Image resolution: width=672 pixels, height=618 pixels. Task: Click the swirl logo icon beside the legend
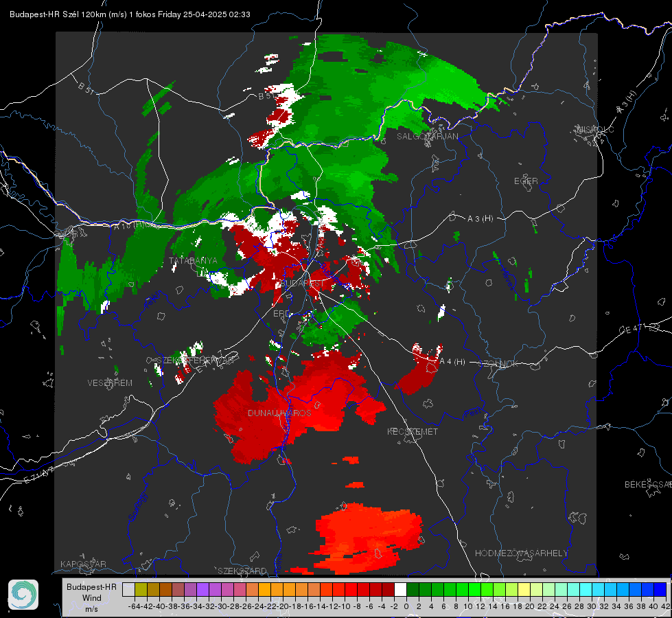click(x=23, y=595)
